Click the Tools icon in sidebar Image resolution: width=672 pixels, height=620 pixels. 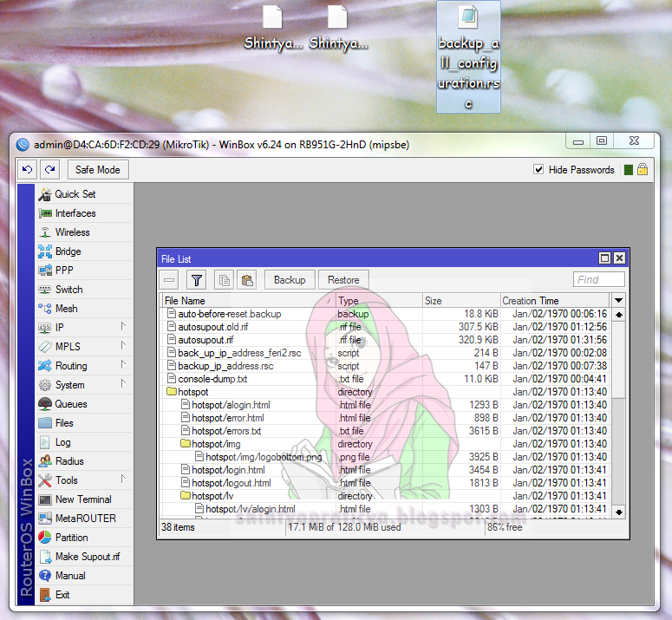(45, 480)
